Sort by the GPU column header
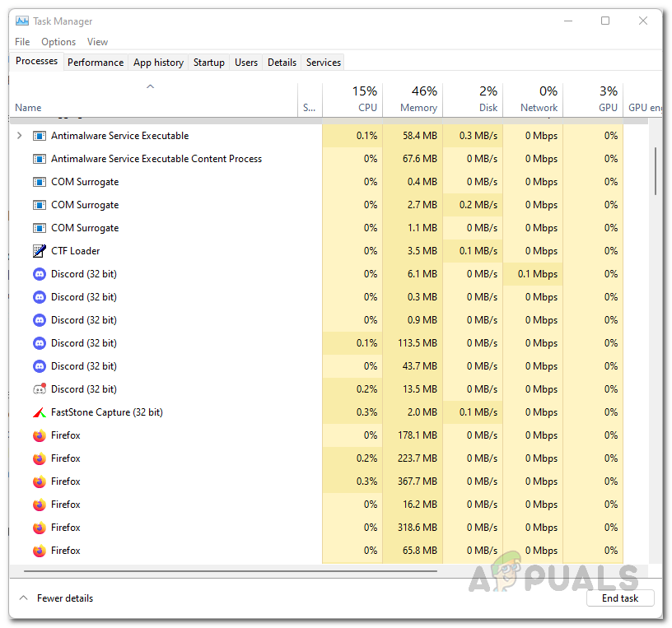672x628 pixels. (x=593, y=100)
